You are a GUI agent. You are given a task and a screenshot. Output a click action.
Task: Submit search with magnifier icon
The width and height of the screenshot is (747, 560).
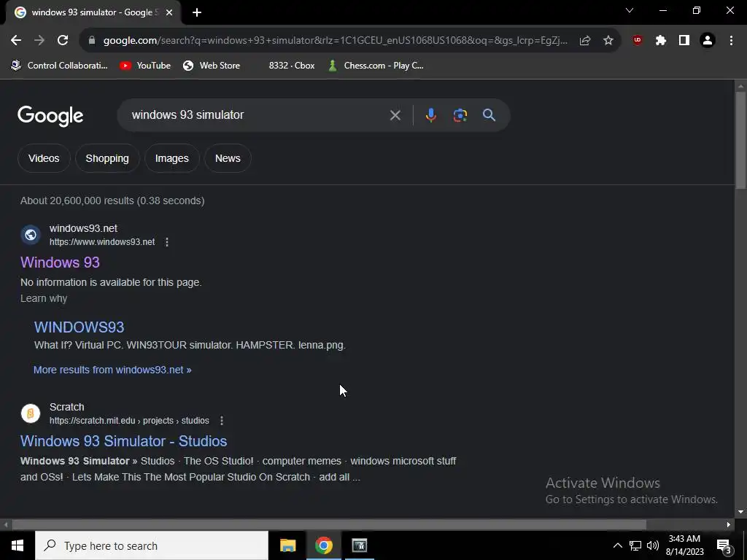[489, 115]
